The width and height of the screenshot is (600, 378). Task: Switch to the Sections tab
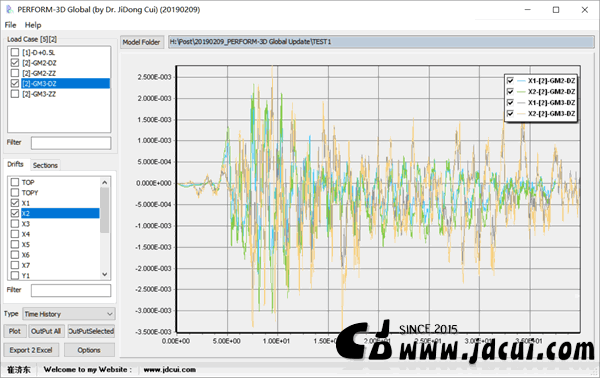45,165
